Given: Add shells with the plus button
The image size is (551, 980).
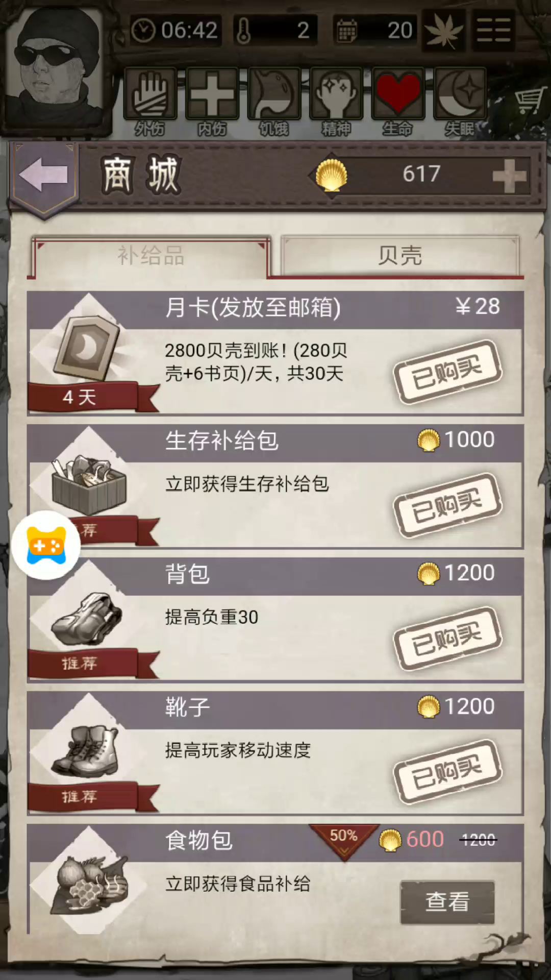Looking at the screenshot, I should 509,176.
